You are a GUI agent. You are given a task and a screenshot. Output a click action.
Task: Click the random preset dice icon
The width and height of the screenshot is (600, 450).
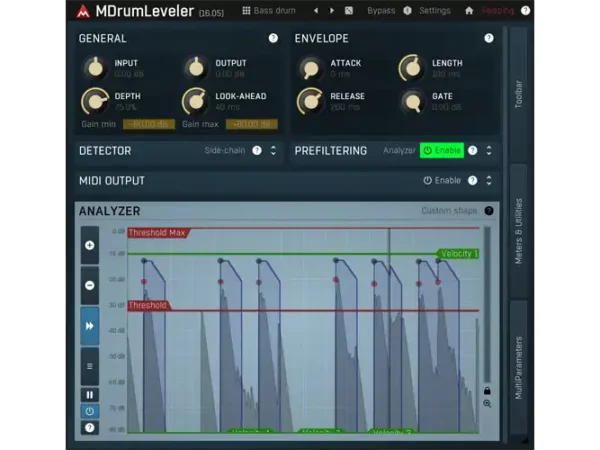pos(349,11)
